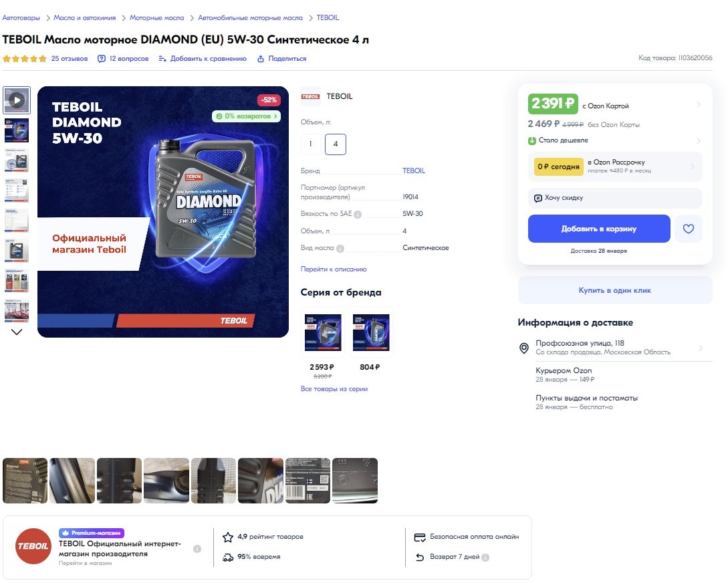Click the delivery location pin icon
This screenshot has height=583, width=728.
click(x=523, y=348)
